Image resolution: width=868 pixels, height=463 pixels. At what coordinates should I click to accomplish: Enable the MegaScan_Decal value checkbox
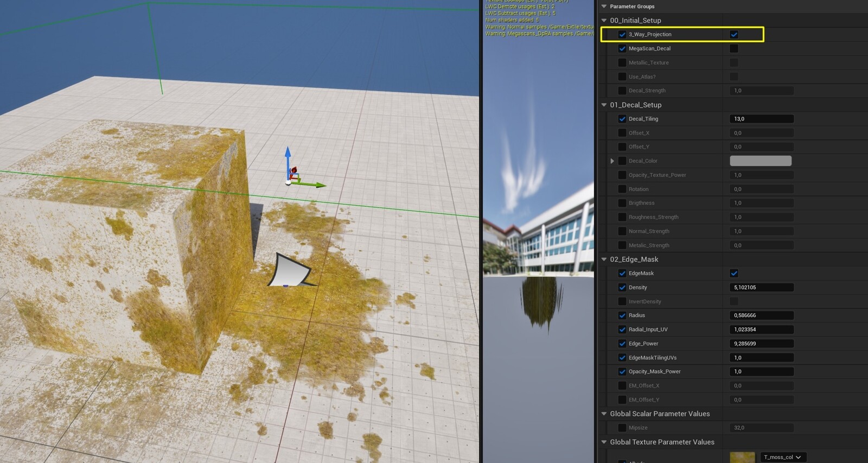pos(734,48)
